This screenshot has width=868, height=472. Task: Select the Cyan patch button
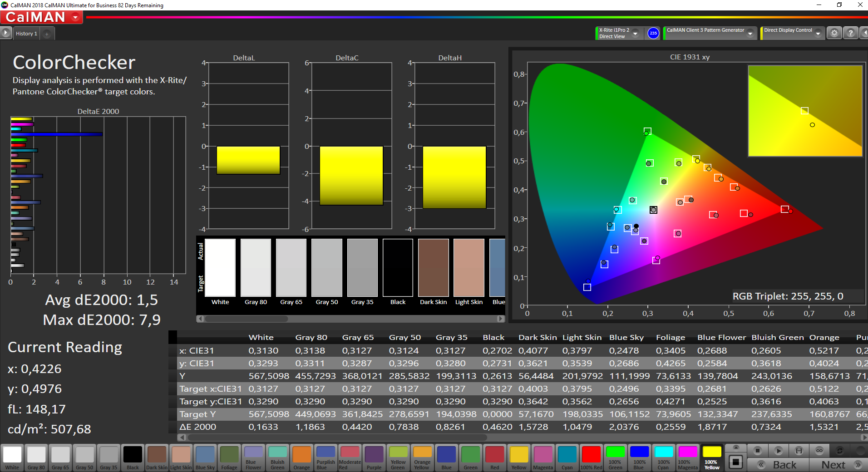coord(567,457)
